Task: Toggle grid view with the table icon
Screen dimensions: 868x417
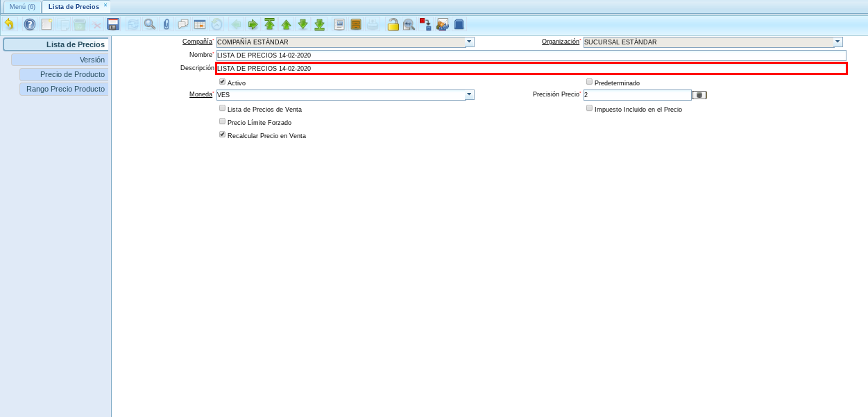Action: tap(200, 24)
